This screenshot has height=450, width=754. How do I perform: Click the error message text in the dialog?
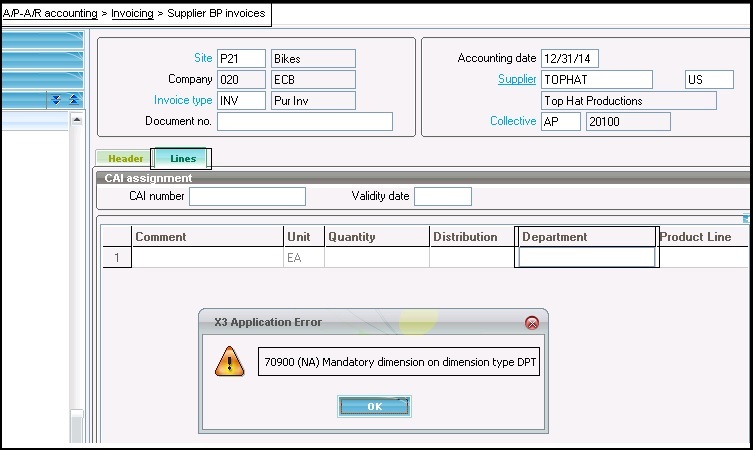pos(400,362)
